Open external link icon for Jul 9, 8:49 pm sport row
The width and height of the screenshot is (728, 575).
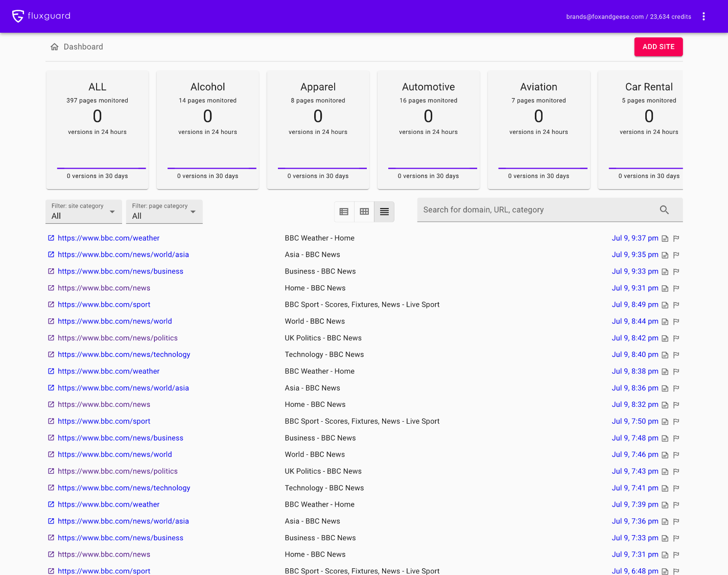(x=51, y=305)
